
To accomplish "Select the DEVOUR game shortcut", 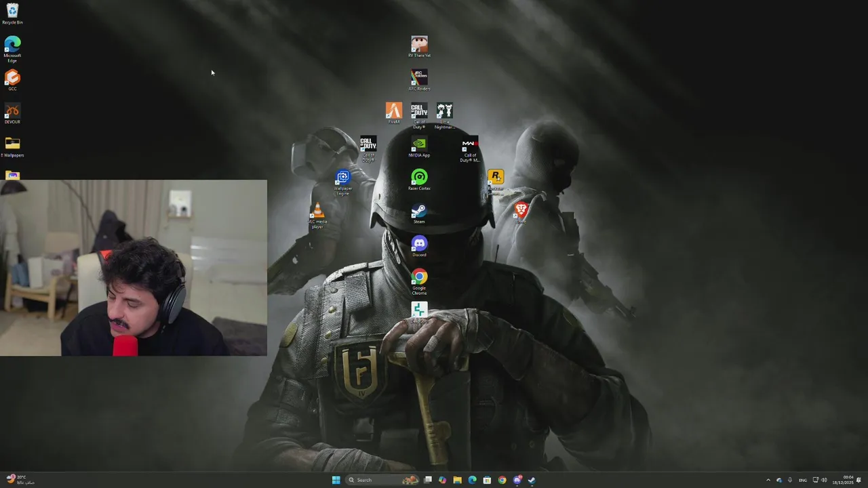I will click(x=12, y=113).
